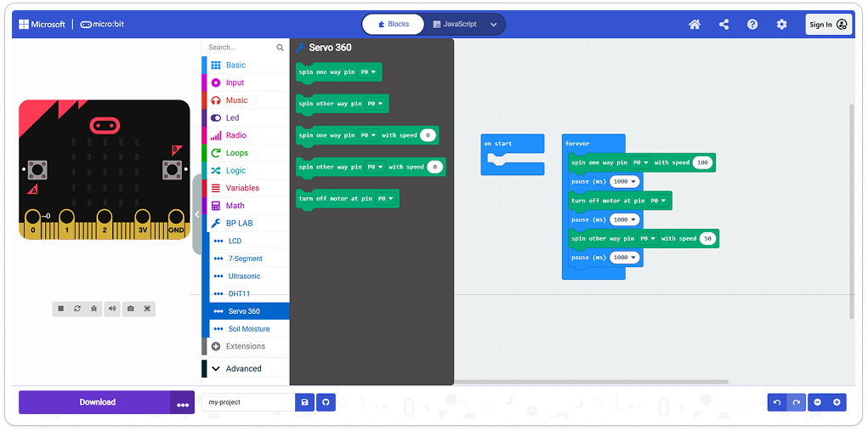Open the Music blocks category
Screen dimensions: 868x432
click(x=245, y=100)
